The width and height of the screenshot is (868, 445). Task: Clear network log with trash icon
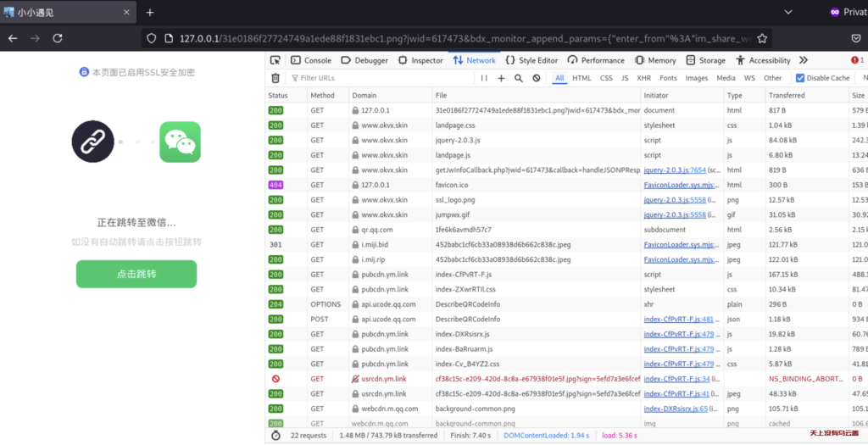[275, 78]
